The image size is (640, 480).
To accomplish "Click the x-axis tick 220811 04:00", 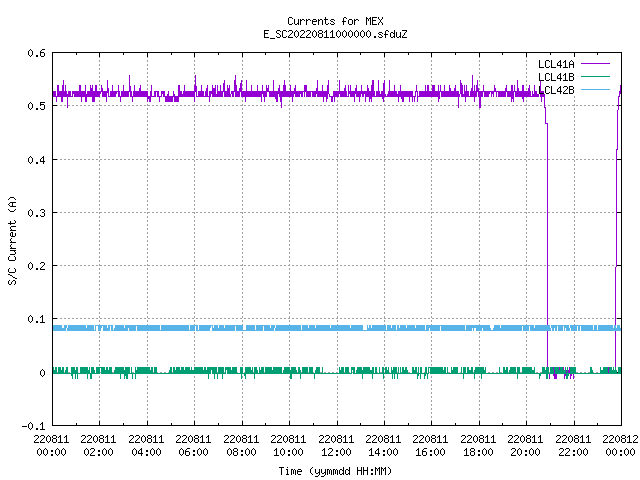I will tap(146, 445).
